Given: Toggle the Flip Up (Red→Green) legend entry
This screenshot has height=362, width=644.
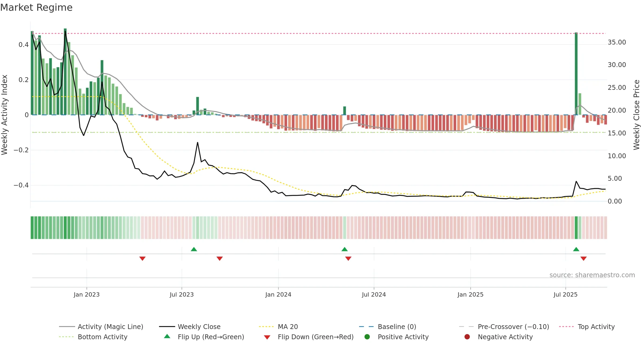Looking at the screenshot, I should (204, 337).
